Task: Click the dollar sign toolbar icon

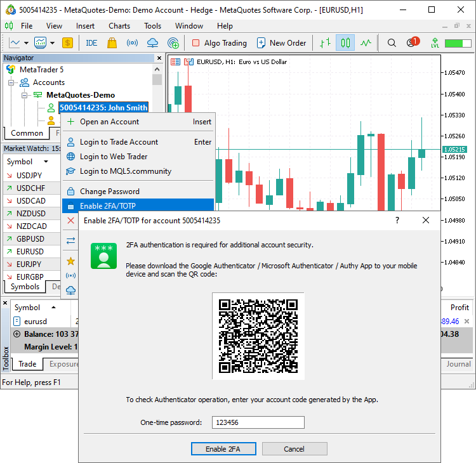Action: coord(67,43)
